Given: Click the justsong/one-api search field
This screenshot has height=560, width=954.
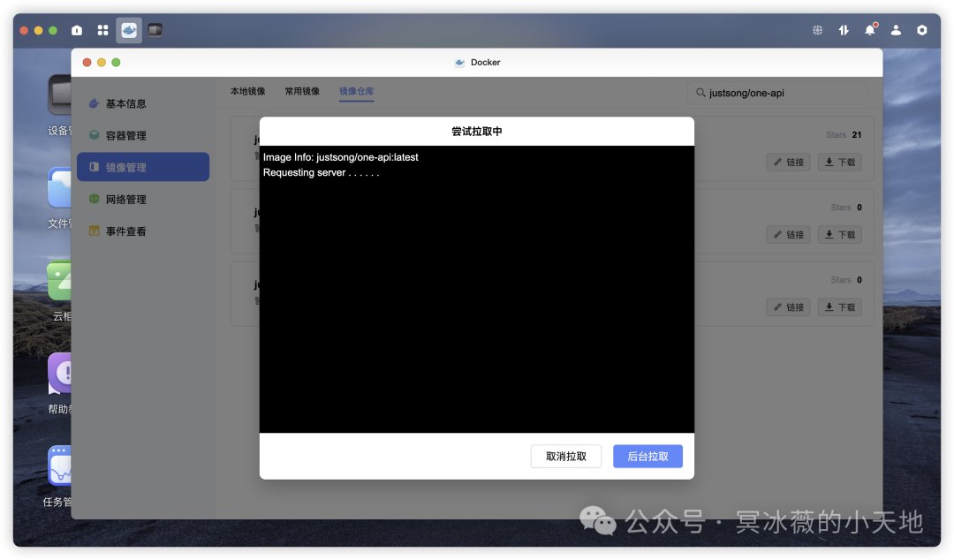Looking at the screenshot, I should [x=778, y=93].
